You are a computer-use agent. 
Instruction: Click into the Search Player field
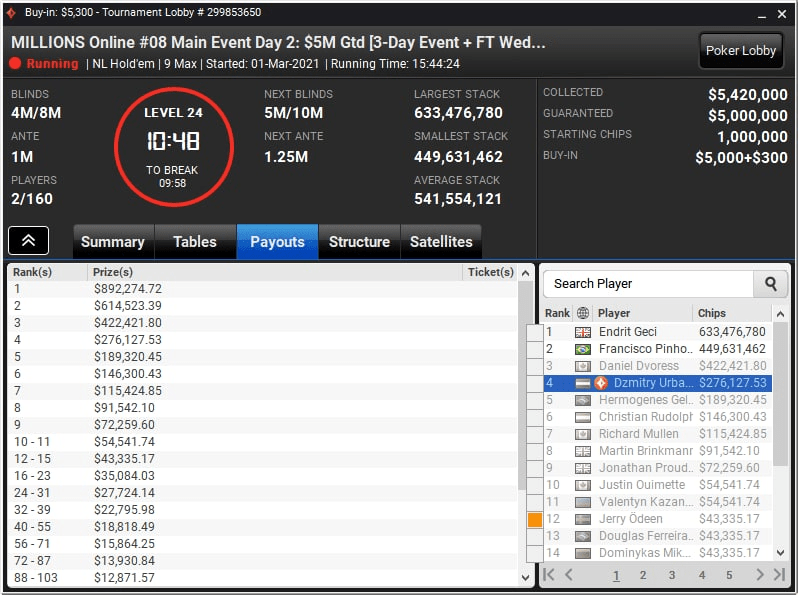click(x=648, y=284)
